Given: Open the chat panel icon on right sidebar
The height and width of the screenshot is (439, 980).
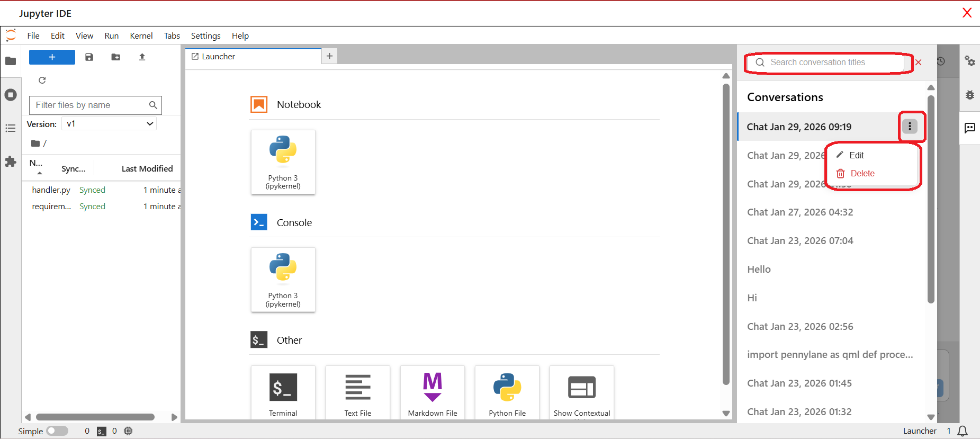Looking at the screenshot, I should pyautogui.click(x=969, y=128).
